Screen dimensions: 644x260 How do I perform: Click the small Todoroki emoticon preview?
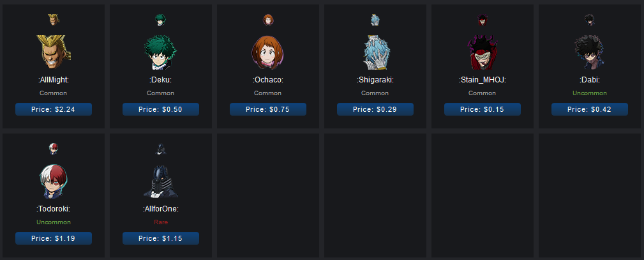pos(54,148)
